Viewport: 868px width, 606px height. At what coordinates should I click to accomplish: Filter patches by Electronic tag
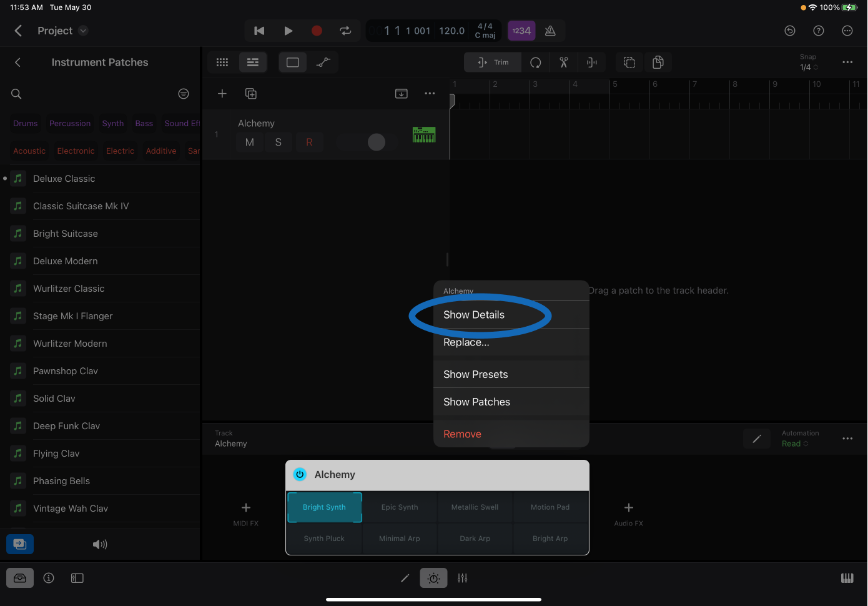(x=76, y=151)
